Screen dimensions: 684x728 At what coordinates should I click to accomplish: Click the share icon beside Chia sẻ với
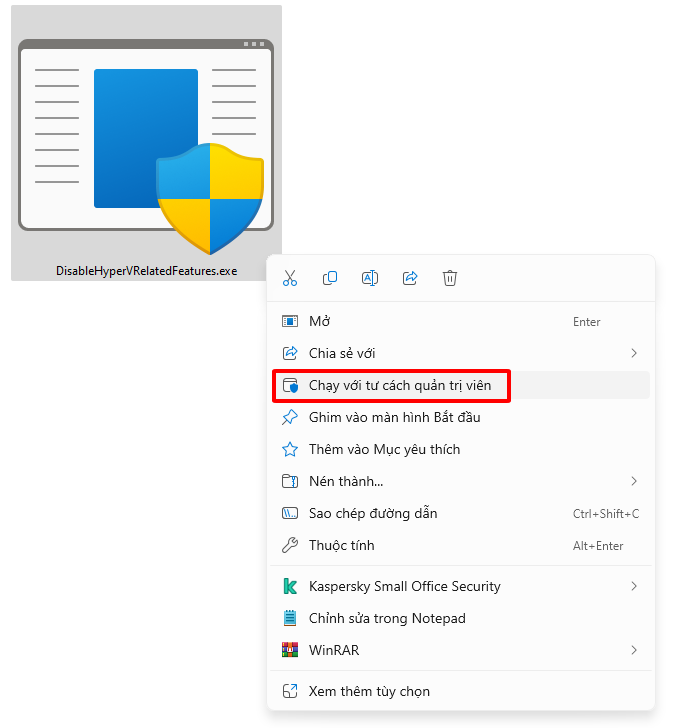pyautogui.click(x=290, y=353)
